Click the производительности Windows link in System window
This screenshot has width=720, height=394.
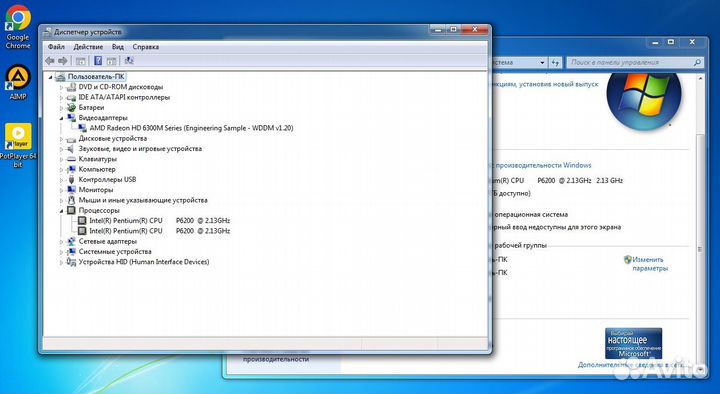click(543, 165)
